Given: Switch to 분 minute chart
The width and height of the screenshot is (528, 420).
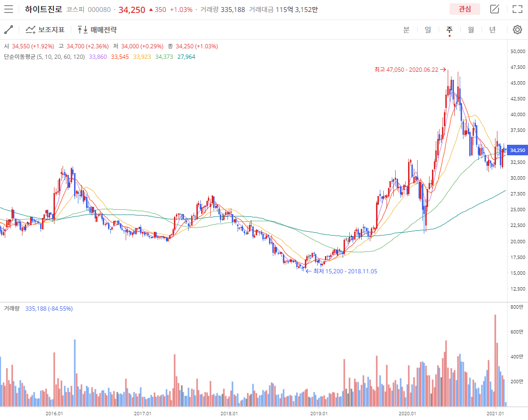Looking at the screenshot, I should point(406,30).
